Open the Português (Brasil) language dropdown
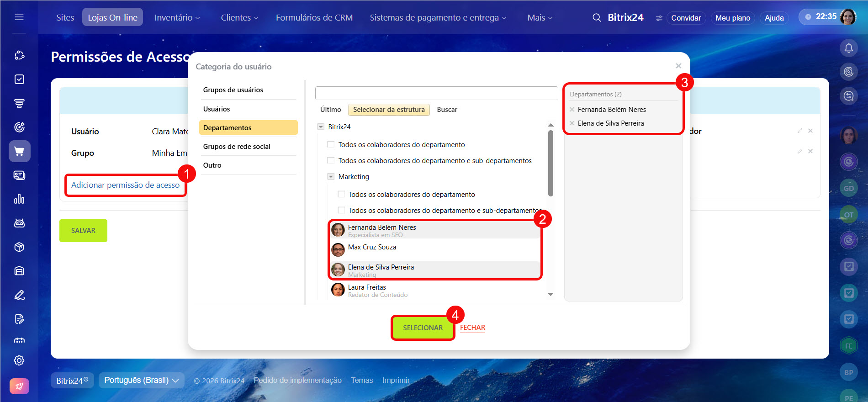Image resolution: width=868 pixels, height=402 pixels. click(141, 380)
